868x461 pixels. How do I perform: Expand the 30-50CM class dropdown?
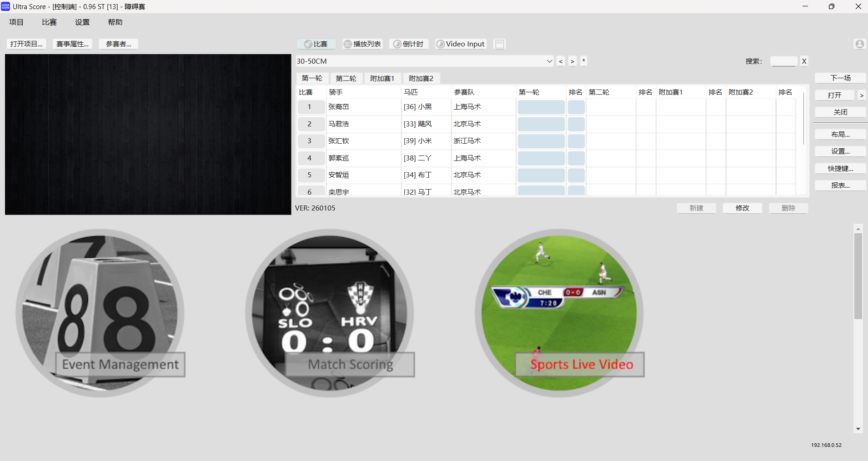(549, 61)
